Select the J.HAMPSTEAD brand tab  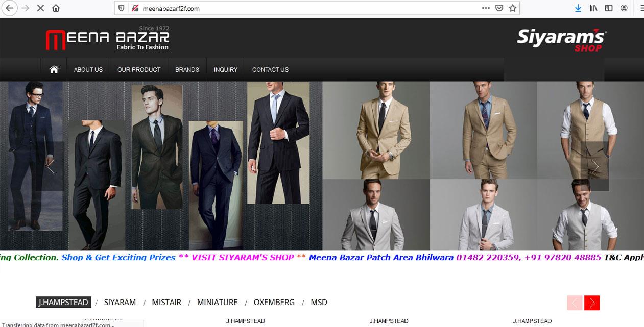click(64, 303)
